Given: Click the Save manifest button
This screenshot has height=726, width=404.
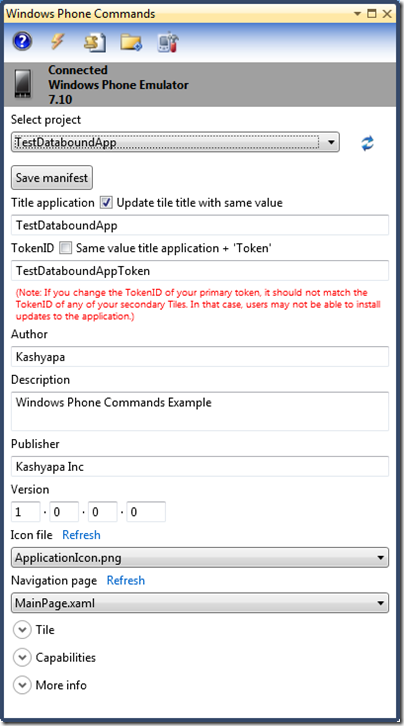Looking at the screenshot, I should pyautogui.click(x=52, y=178).
